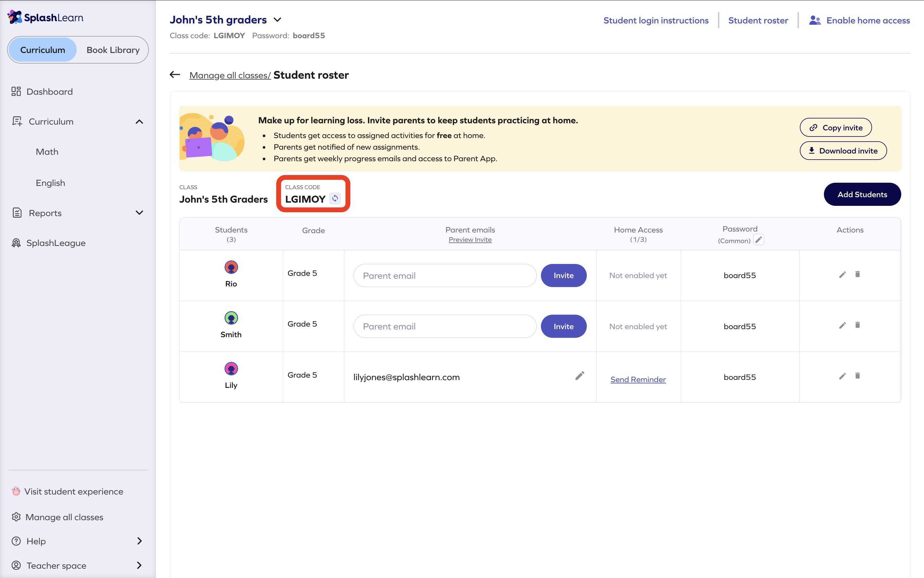Go back using the left arrow icon

click(175, 74)
